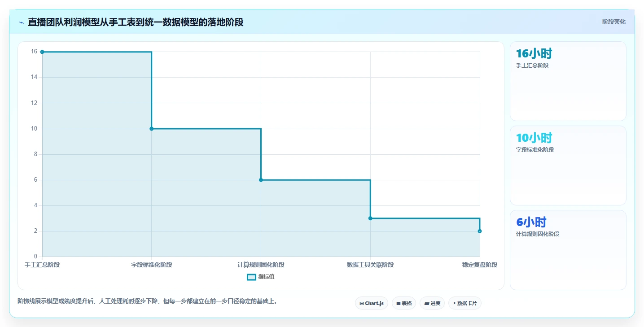
Task: Click data point at 计算规则固化阶段 (6)
Action: click(261, 180)
